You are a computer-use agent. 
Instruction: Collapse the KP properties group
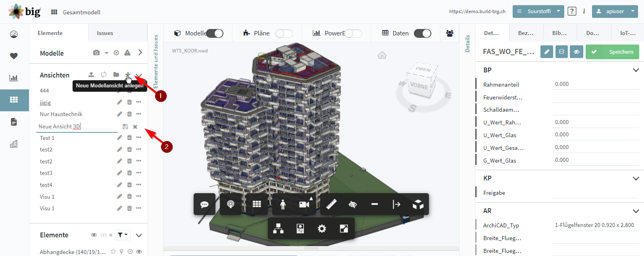tap(636, 178)
